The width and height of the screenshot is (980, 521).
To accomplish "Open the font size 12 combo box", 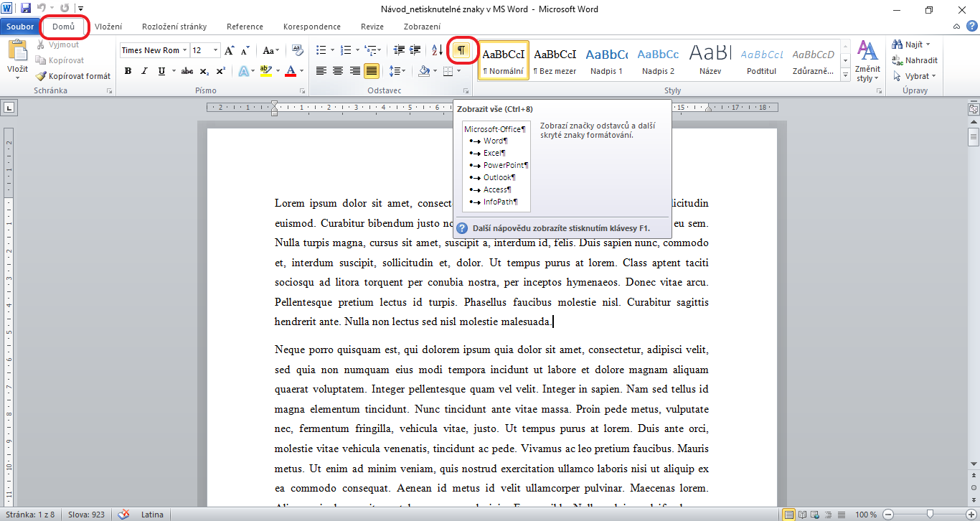I will click(x=206, y=50).
